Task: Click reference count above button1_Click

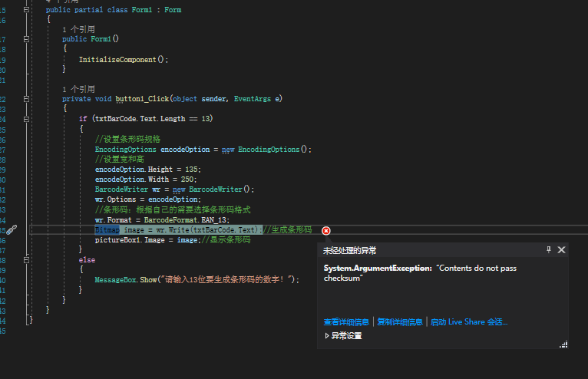Action: 78,89
